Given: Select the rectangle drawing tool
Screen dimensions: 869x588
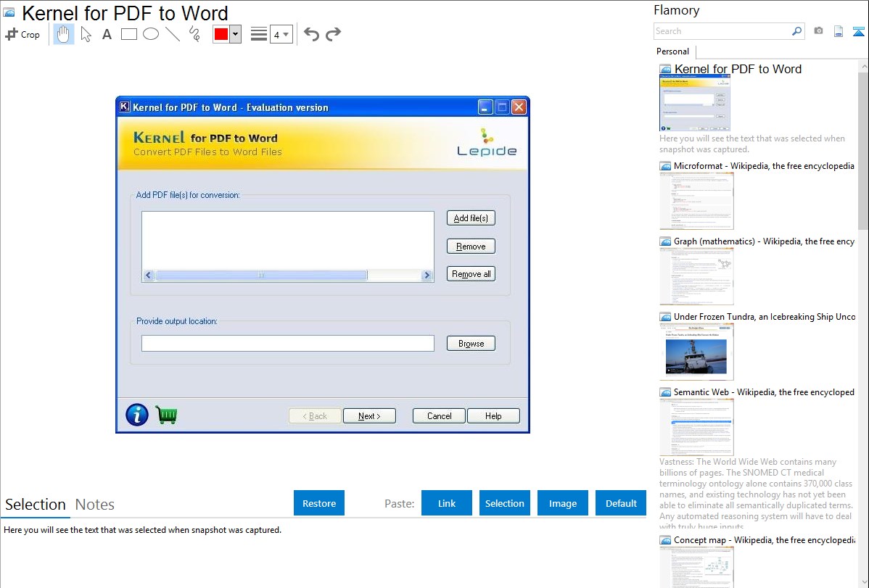Looking at the screenshot, I should coord(128,34).
